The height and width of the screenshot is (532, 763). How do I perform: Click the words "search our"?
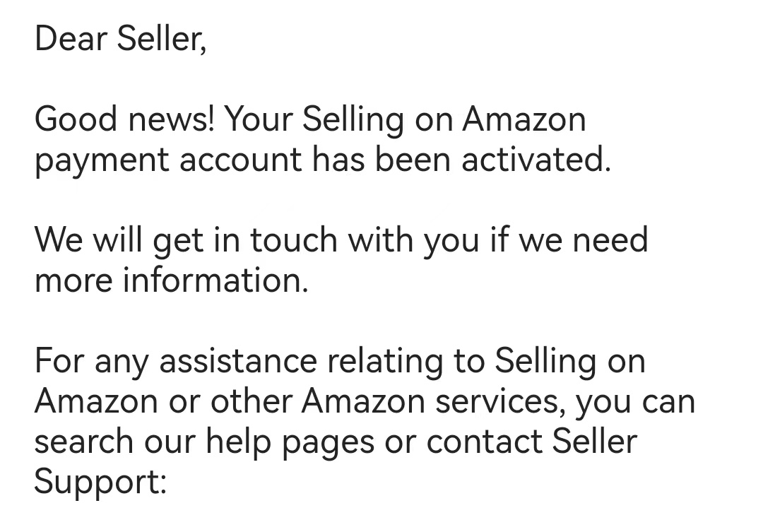tap(114, 442)
